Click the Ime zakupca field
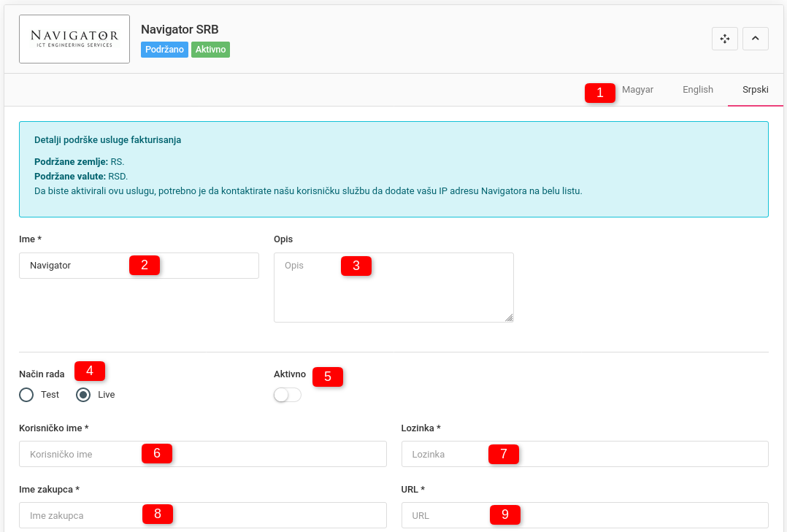 tap(203, 515)
